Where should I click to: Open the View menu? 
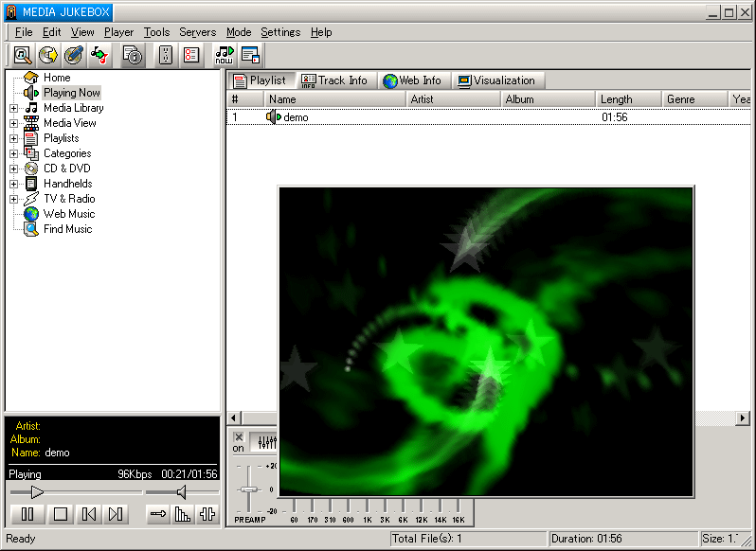(82, 32)
